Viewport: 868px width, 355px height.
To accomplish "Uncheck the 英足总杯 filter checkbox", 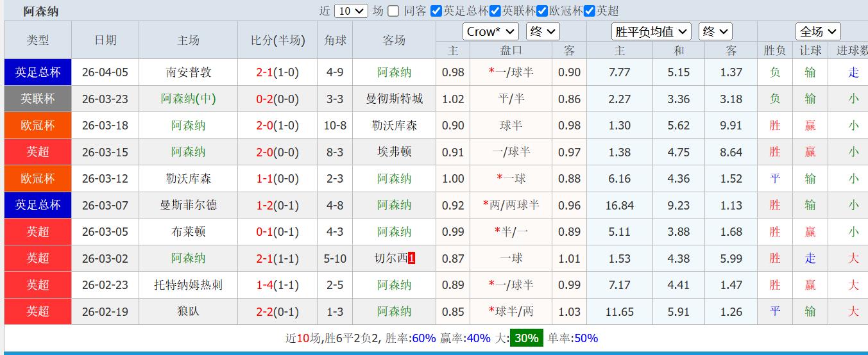I will click(436, 11).
